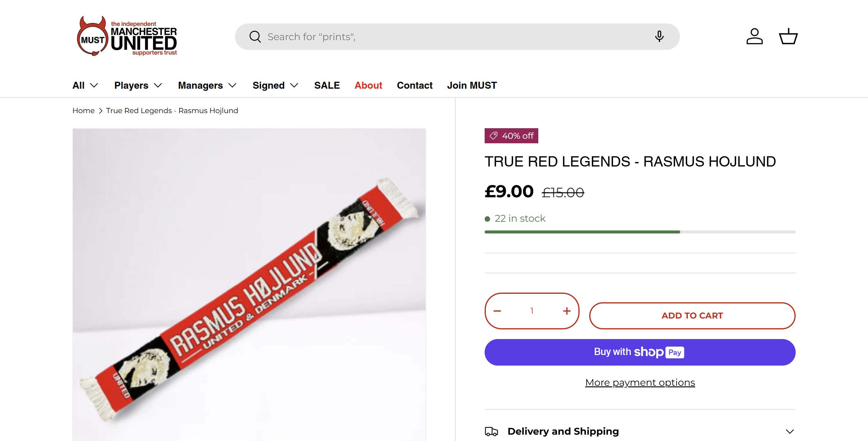The width and height of the screenshot is (868, 441).
Task: Click the stock level progress bar
Action: point(640,232)
